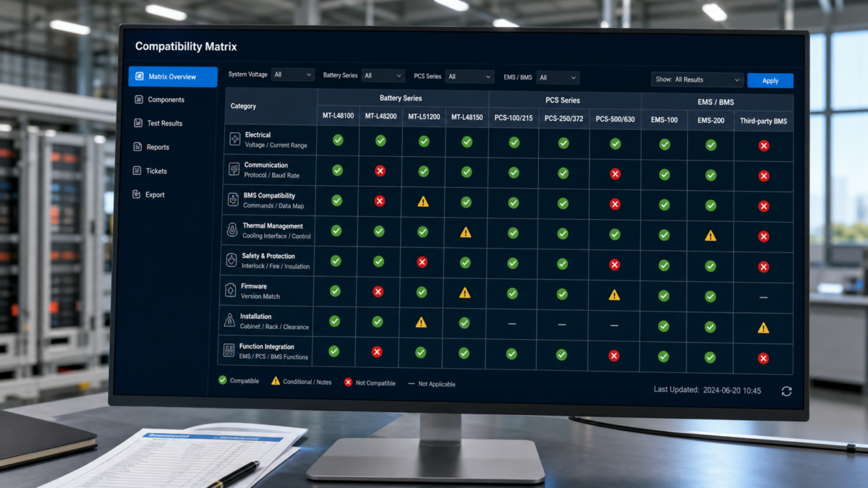The width and height of the screenshot is (868, 488).
Task: Open Export from the sidebar
Action: tap(149, 194)
